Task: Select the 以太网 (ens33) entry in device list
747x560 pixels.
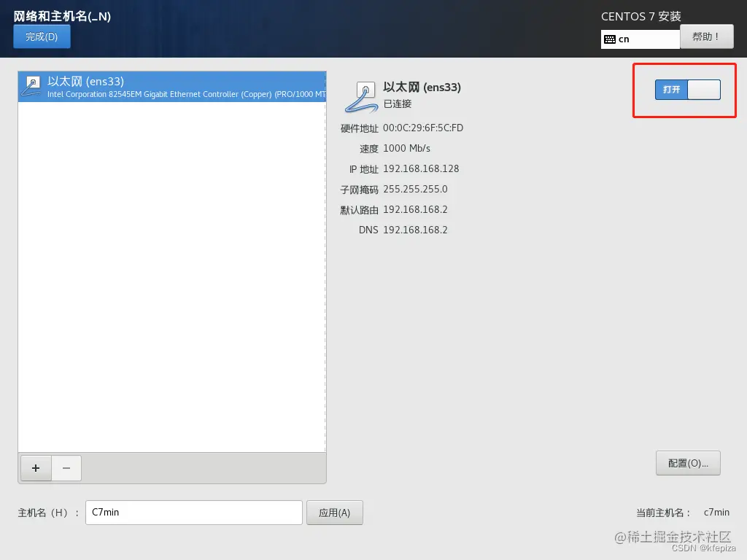Action: (x=172, y=87)
